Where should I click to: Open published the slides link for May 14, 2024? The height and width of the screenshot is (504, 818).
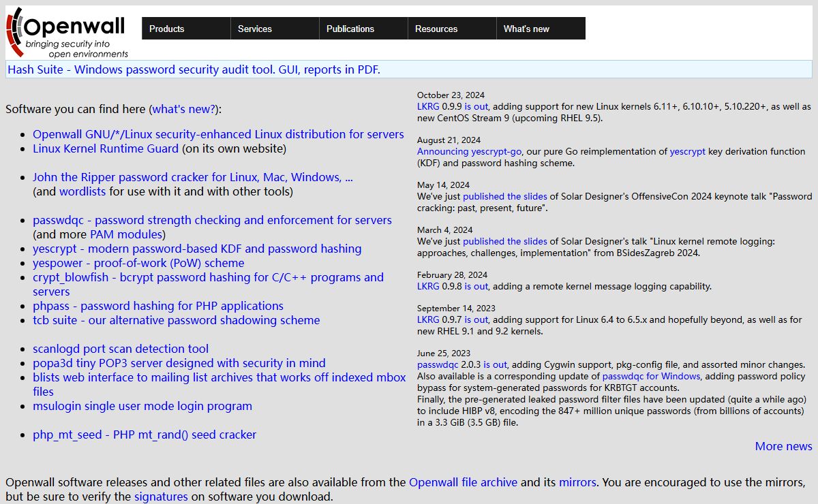[x=505, y=196]
